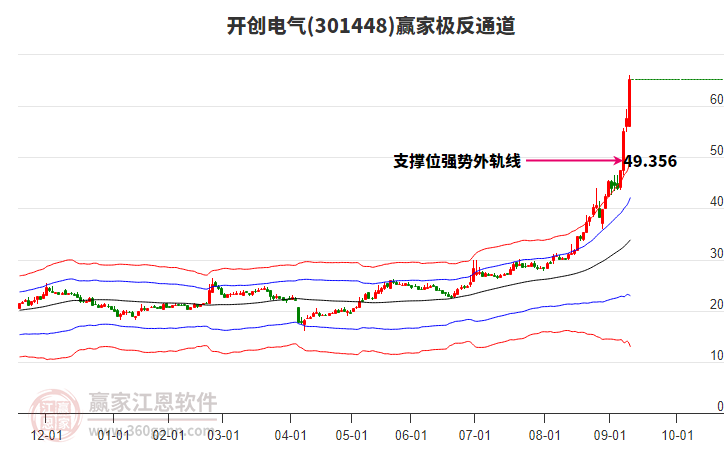Click the 40 price axis label
This screenshot has width=726, height=450.
point(716,201)
